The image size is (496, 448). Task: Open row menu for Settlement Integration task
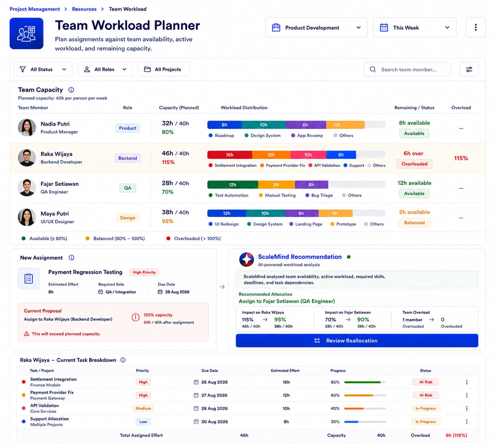[x=466, y=382]
